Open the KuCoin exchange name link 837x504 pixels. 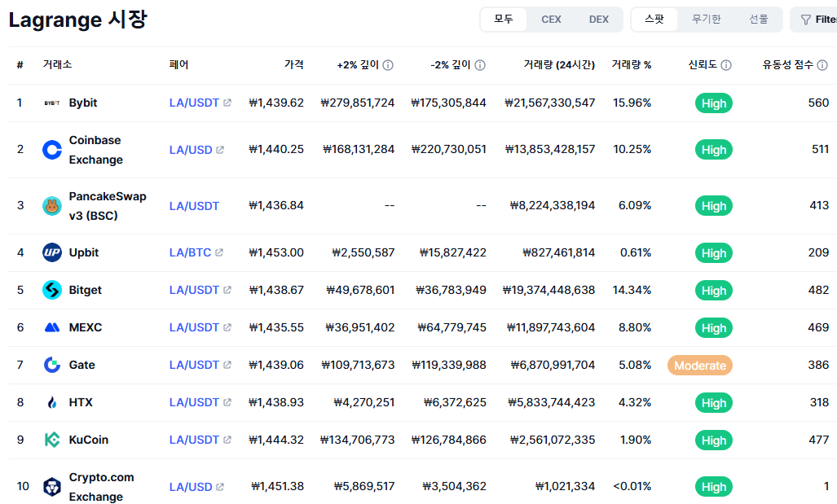[x=89, y=440]
